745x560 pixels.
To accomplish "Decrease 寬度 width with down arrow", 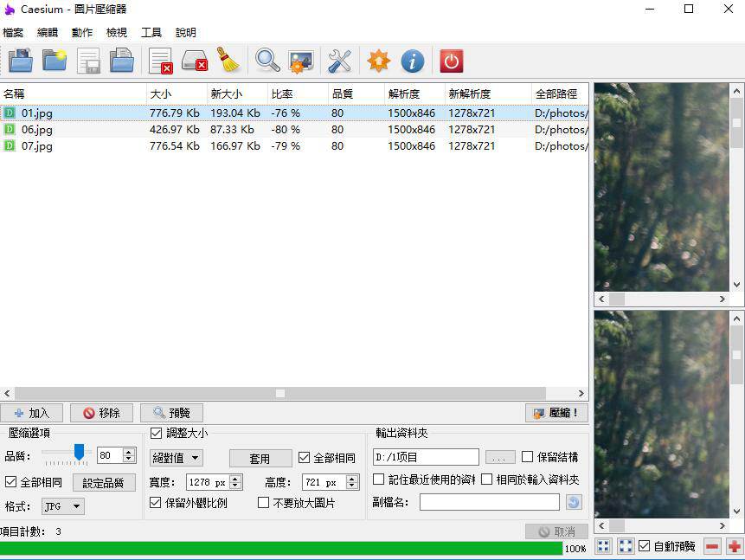I will point(235,486).
